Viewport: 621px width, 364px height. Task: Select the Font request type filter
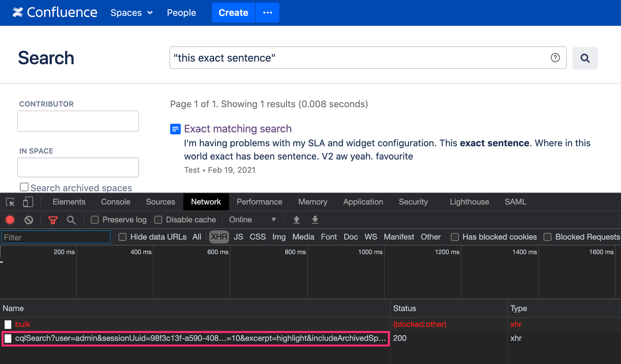[x=329, y=237]
